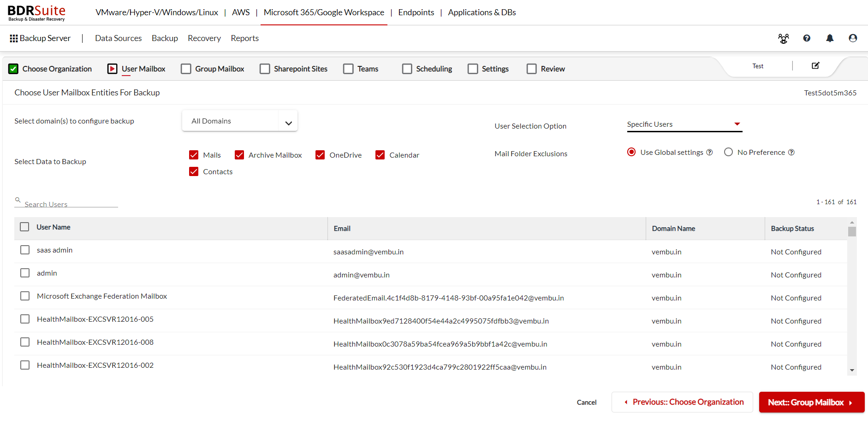Sort by the User Name column header
868x424 pixels.
(x=54, y=227)
